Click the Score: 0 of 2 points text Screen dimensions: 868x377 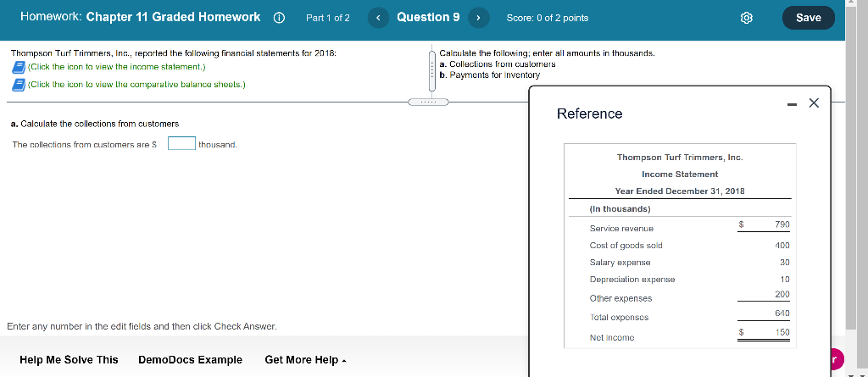(548, 18)
